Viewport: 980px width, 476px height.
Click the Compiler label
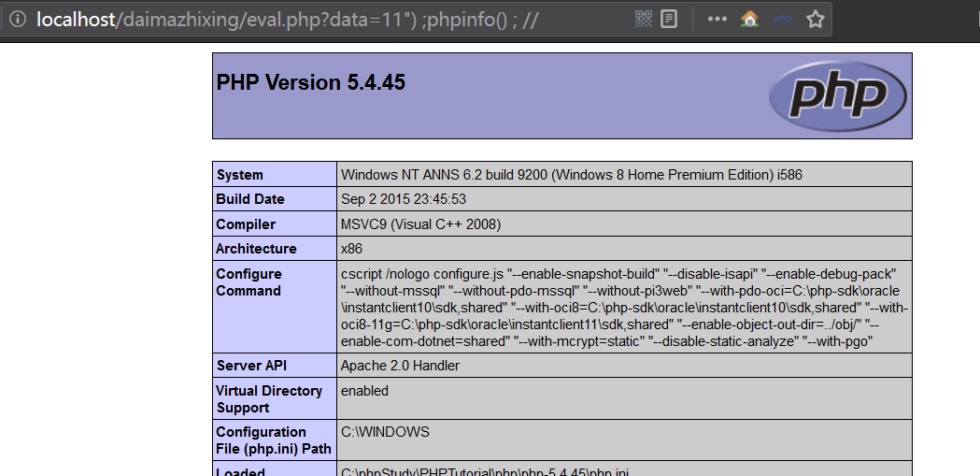tap(246, 224)
